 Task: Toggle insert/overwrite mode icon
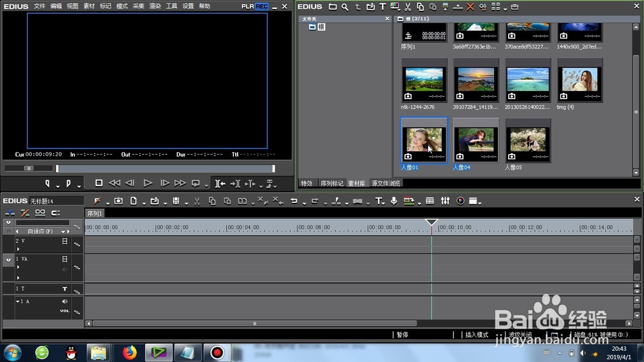point(10,213)
